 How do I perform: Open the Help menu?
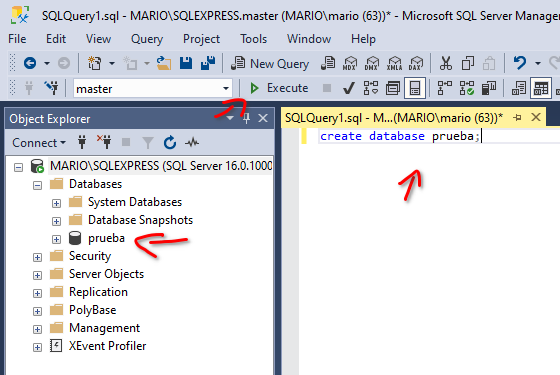pos(363,39)
